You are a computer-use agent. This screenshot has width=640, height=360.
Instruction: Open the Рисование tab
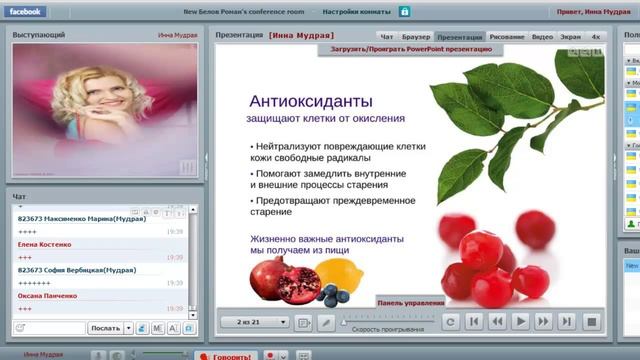[507, 37]
